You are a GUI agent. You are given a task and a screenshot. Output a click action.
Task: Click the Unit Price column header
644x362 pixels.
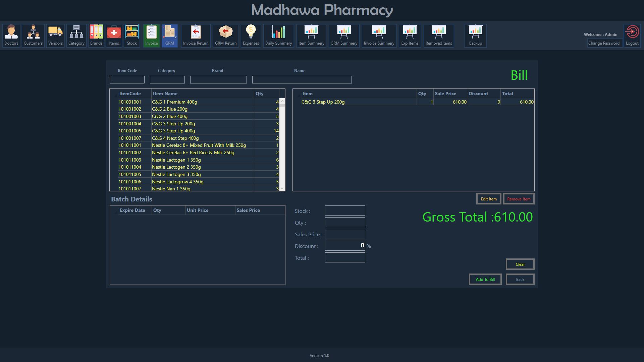point(210,210)
